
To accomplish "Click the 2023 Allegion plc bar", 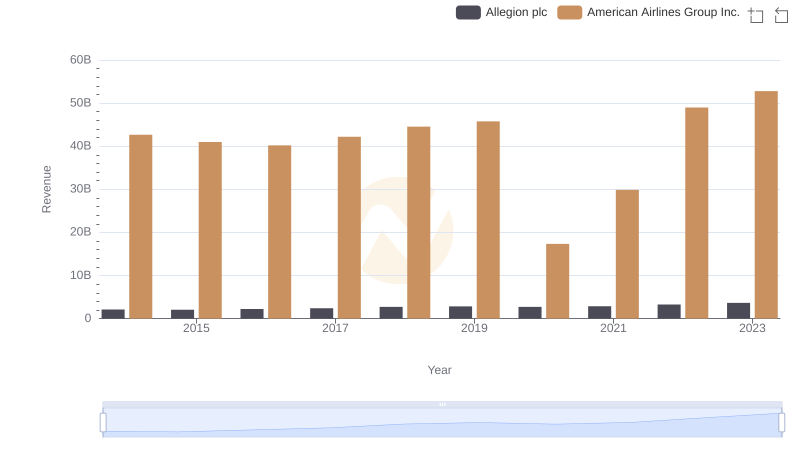I will point(738,311).
